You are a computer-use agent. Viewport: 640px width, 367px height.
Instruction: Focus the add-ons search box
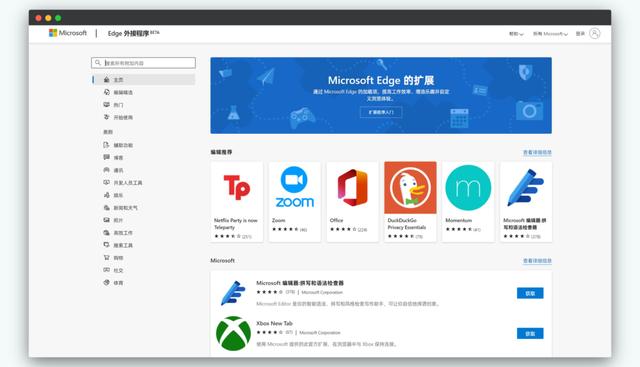143,63
